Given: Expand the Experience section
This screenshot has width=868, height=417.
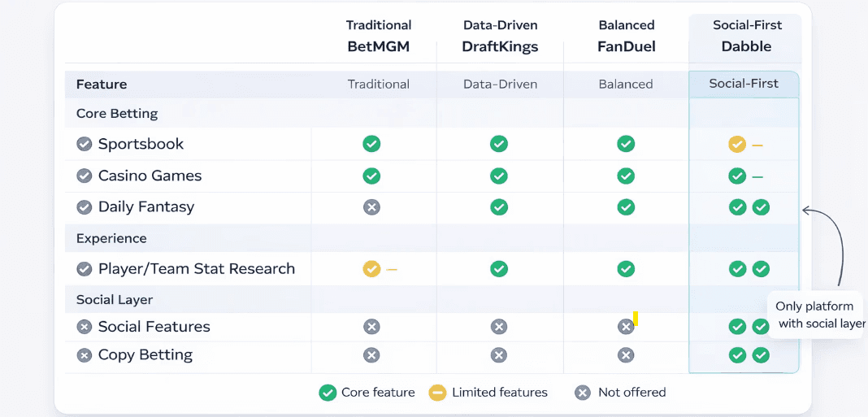Looking at the screenshot, I should 111,238.
